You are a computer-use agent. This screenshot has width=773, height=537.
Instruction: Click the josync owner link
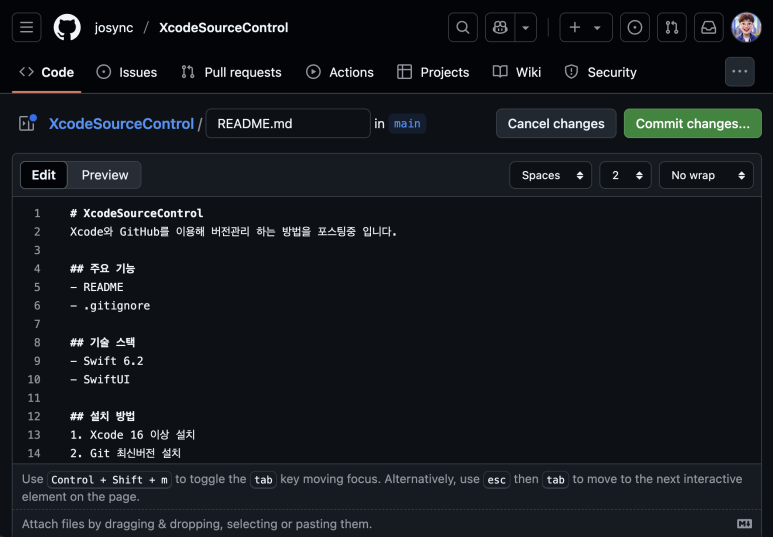point(114,28)
